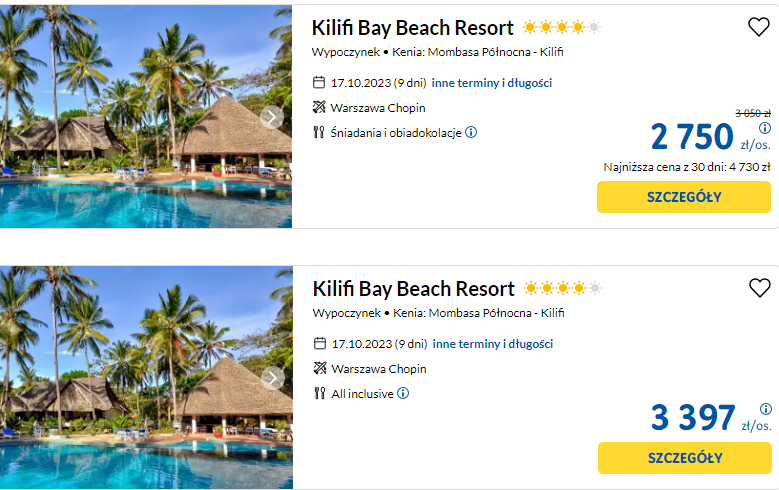Image resolution: width=779 pixels, height=490 pixels.
Task: Favorite the second Kilifi Bay offer heart
Action: (760, 288)
